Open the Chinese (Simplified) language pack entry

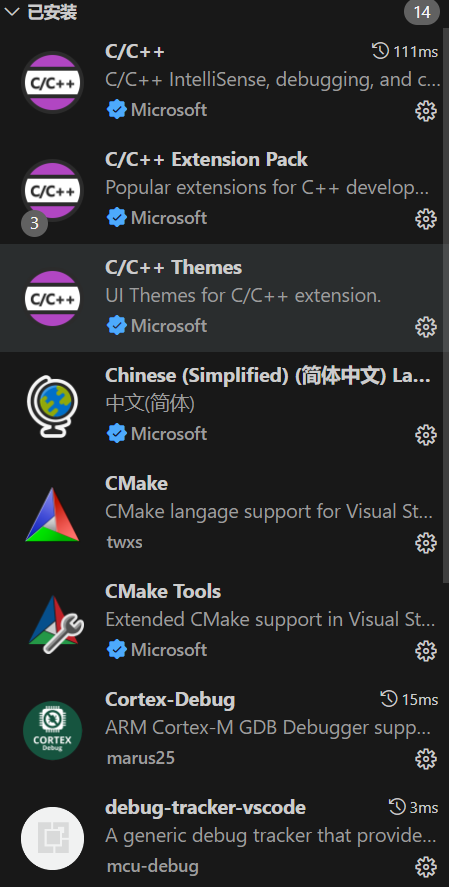(224, 406)
